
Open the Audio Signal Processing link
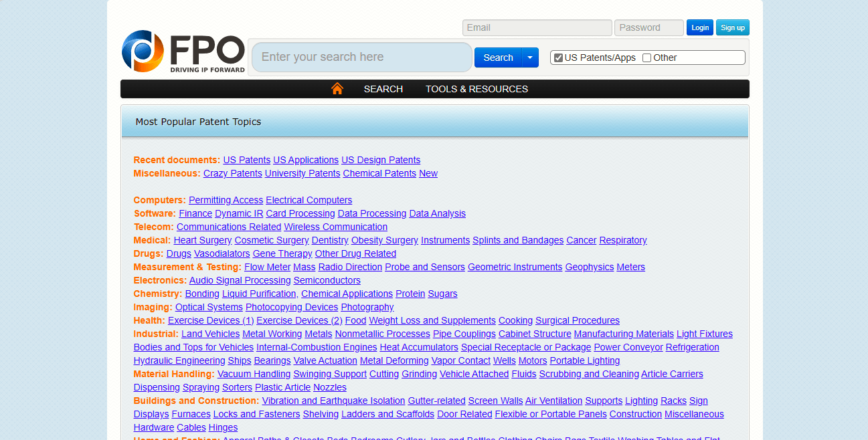(240, 280)
